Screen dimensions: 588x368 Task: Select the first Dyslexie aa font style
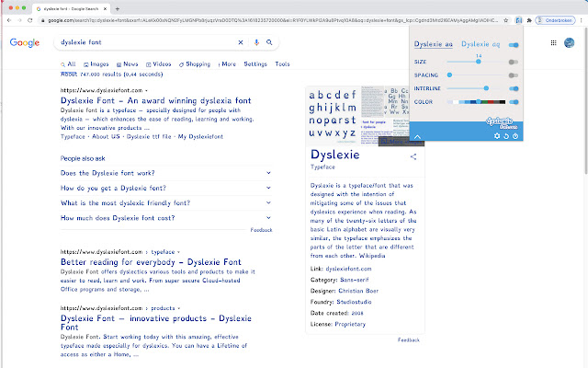pos(433,44)
